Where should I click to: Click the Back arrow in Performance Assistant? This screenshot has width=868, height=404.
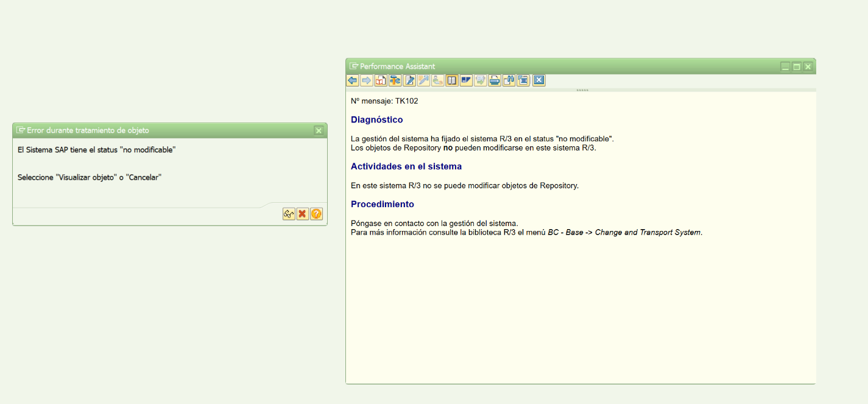point(352,80)
